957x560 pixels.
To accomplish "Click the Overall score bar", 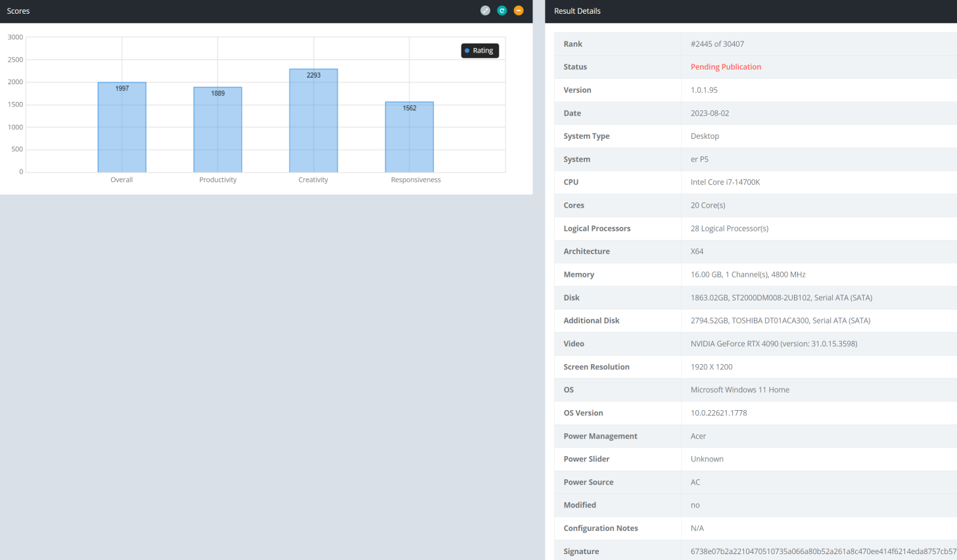I will click(122, 128).
